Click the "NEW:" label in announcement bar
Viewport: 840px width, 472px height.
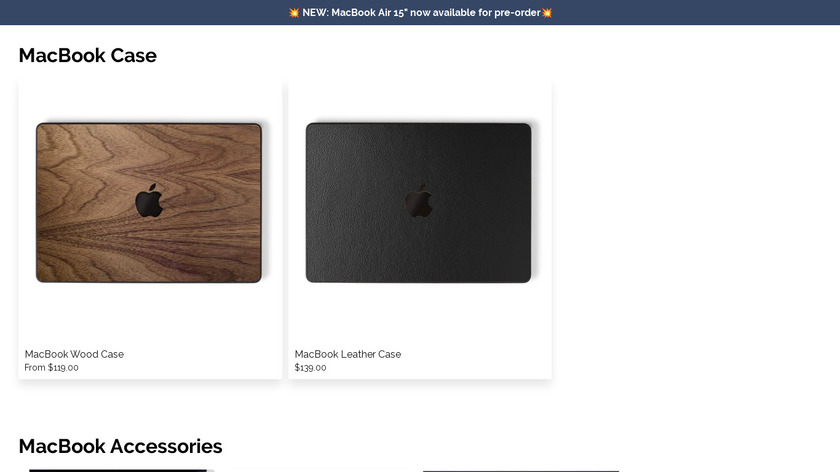click(x=315, y=12)
